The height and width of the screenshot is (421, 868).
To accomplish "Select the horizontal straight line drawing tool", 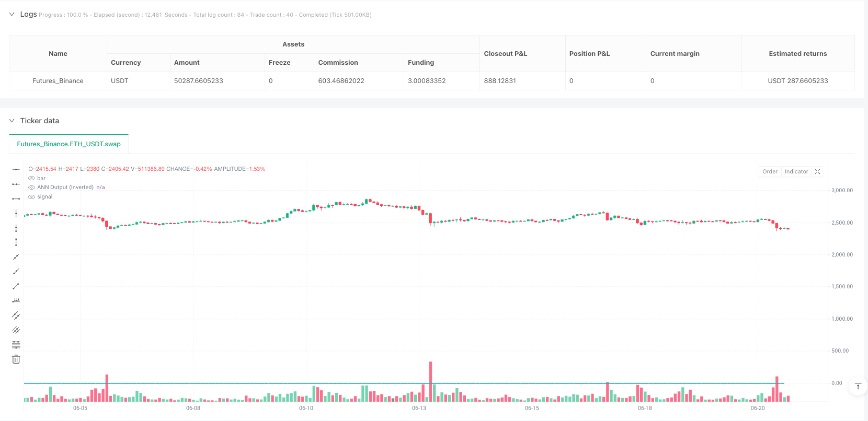I will [16, 169].
